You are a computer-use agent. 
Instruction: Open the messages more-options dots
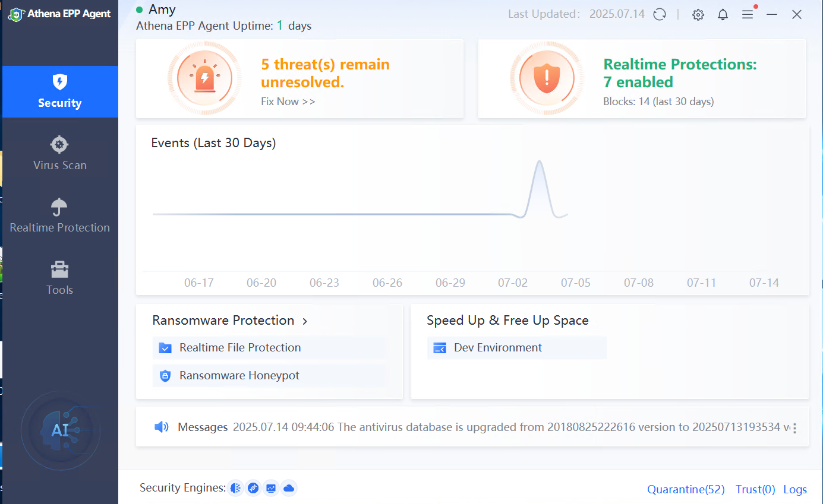click(x=795, y=427)
